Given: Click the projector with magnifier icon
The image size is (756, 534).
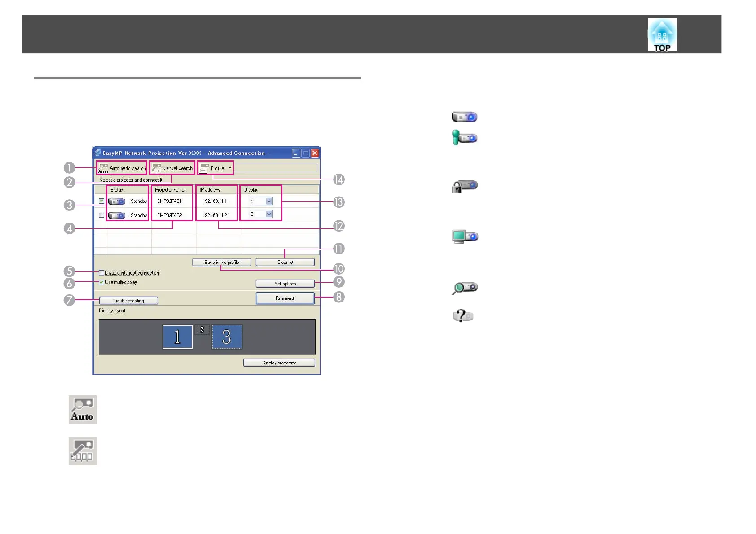Looking at the screenshot, I should click(465, 288).
